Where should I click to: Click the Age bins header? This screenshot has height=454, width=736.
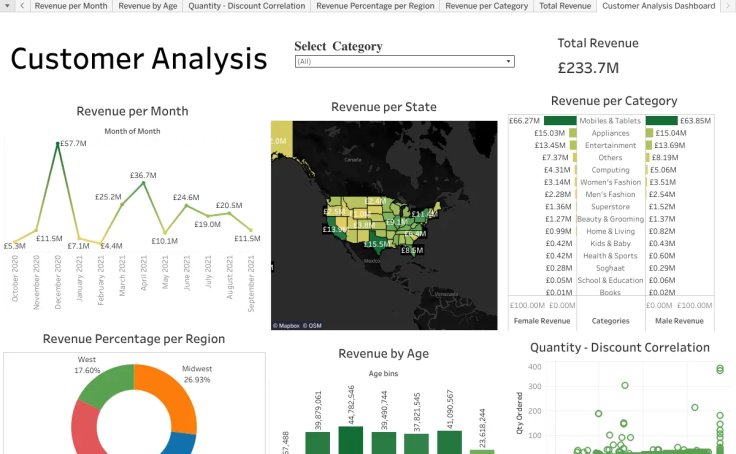(383, 374)
